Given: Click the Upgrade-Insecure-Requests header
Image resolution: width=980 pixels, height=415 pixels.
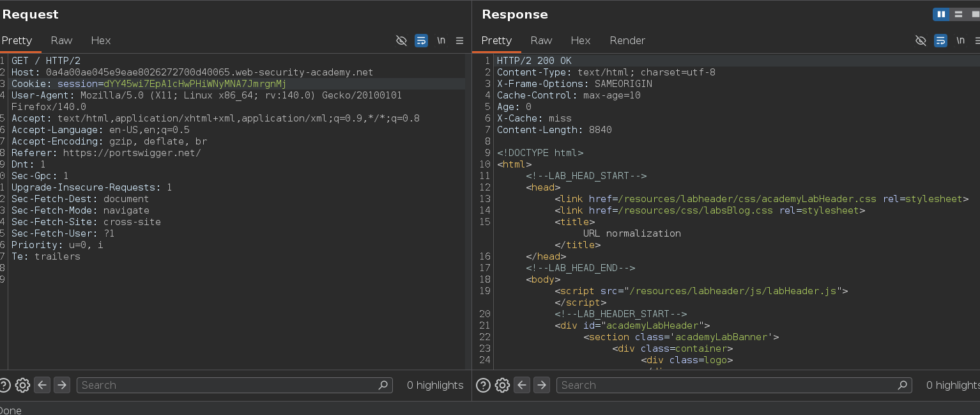Looking at the screenshot, I should [x=92, y=187].
